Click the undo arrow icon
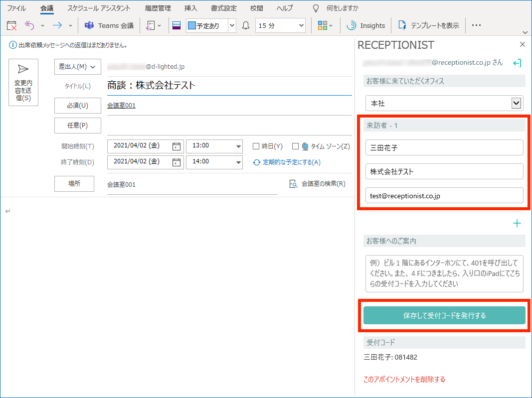532x398 pixels. click(x=29, y=25)
